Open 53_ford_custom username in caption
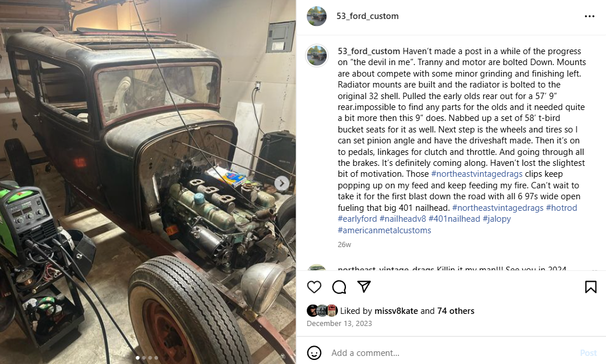This screenshot has height=364, width=606. point(368,51)
